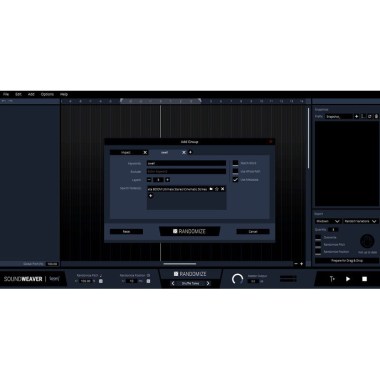Viewport: 380px width, 380px height.
Task: Click the folder icon in the search folder row
Action: (211, 189)
